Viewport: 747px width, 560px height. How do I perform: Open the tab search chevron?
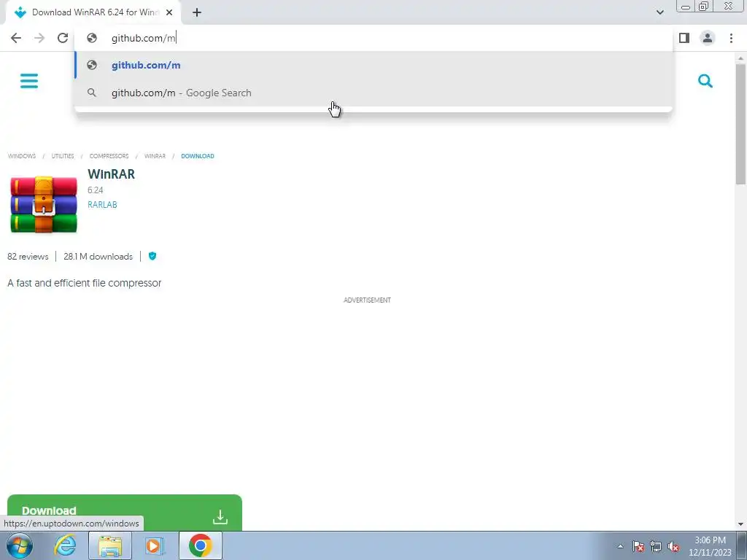pos(659,12)
